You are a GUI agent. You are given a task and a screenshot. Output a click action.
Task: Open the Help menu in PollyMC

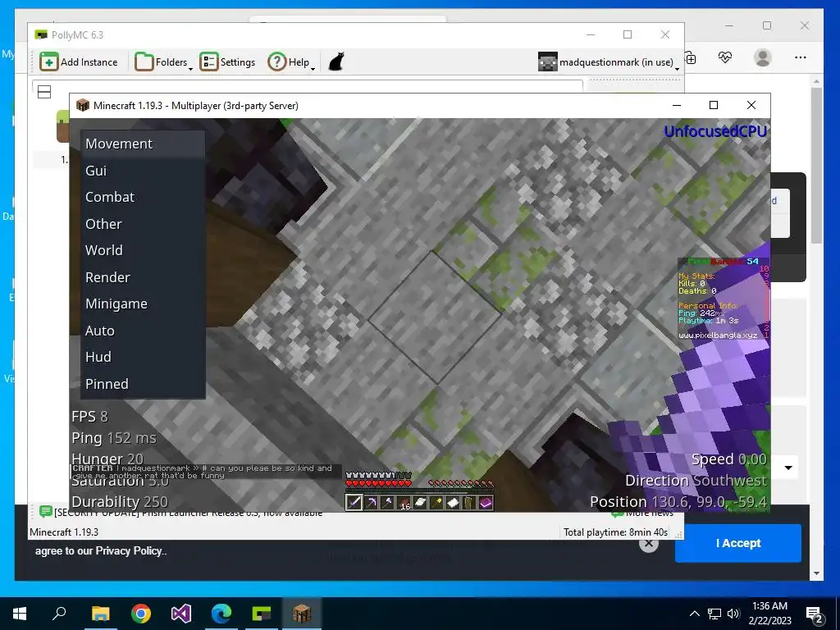[291, 62]
